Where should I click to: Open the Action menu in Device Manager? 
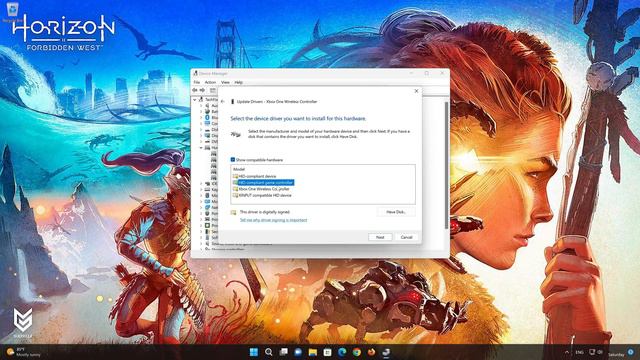210,82
